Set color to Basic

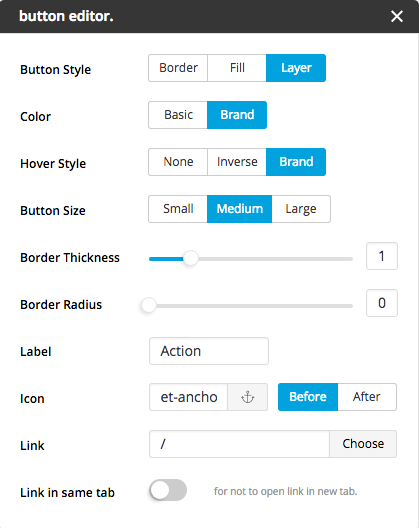pos(178,115)
